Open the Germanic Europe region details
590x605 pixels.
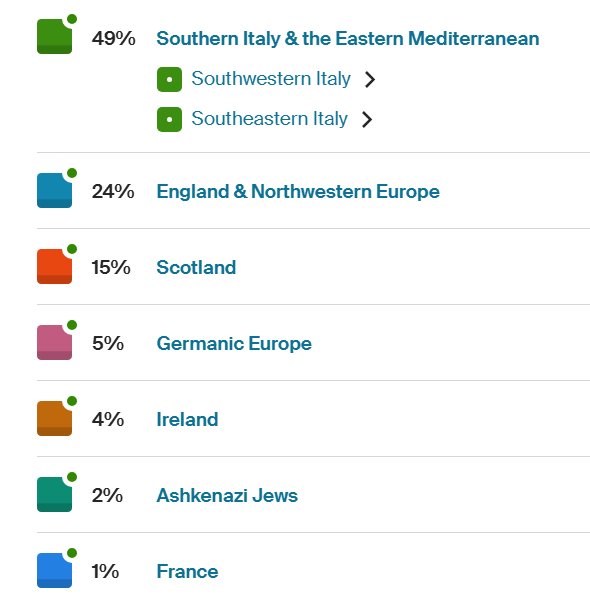click(x=234, y=343)
